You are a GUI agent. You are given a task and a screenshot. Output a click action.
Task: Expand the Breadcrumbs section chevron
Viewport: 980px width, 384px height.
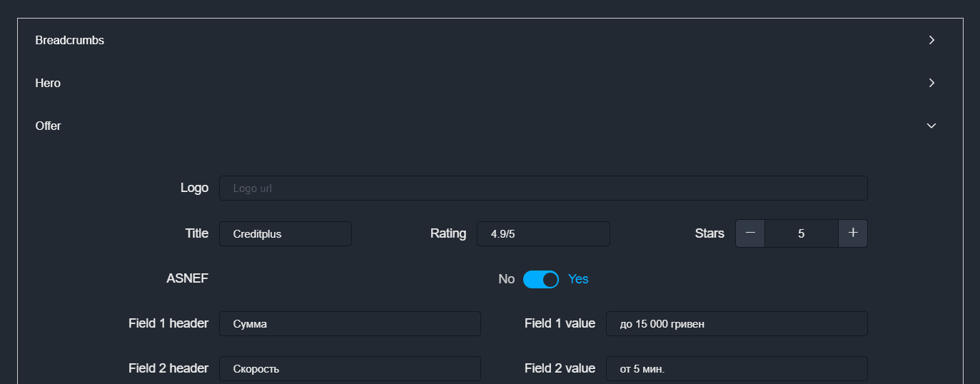pyautogui.click(x=931, y=40)
